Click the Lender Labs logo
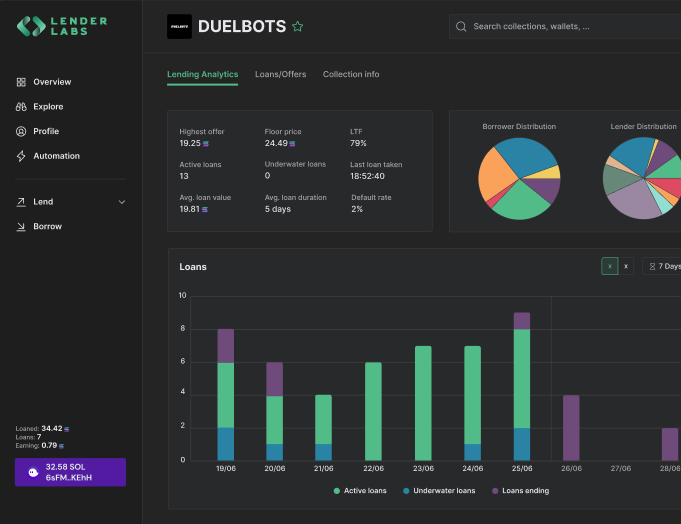Screen dimensions: 681x524 [62, 26]
